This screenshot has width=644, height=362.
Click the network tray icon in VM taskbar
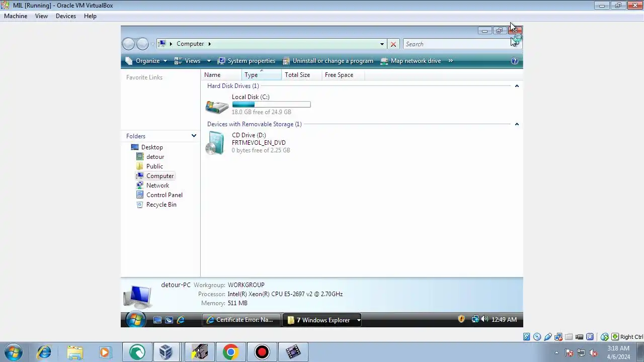tap(475, 319)
